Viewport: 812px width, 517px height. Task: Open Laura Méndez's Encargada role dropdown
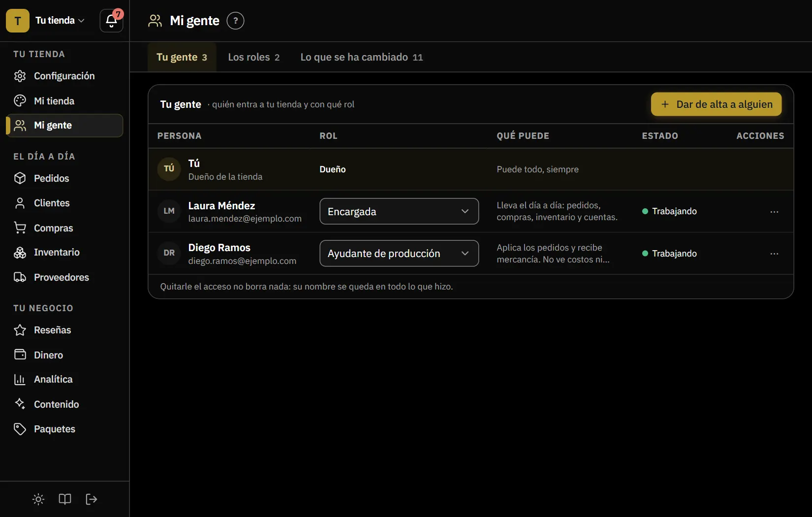tap(399, 211)
